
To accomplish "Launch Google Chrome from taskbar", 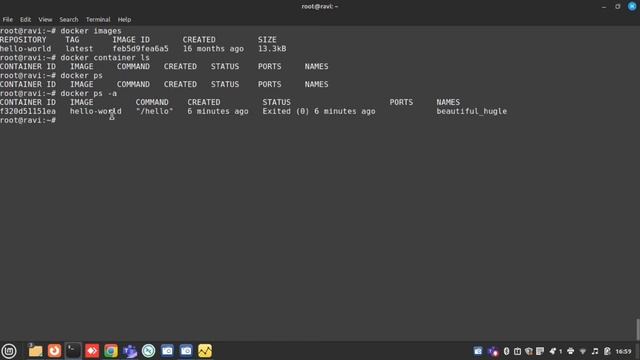I will click(111, 351).
